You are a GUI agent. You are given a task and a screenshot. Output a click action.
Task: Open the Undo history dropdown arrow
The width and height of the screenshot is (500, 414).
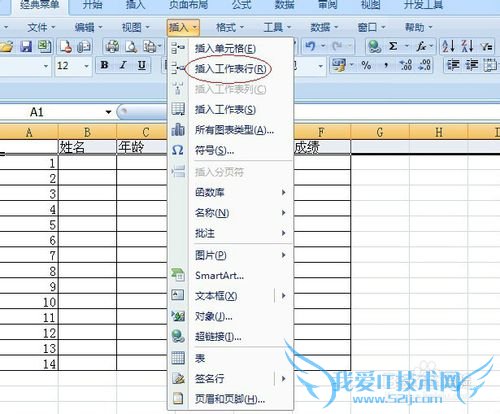pyautogui.click(x=323, y=46)
